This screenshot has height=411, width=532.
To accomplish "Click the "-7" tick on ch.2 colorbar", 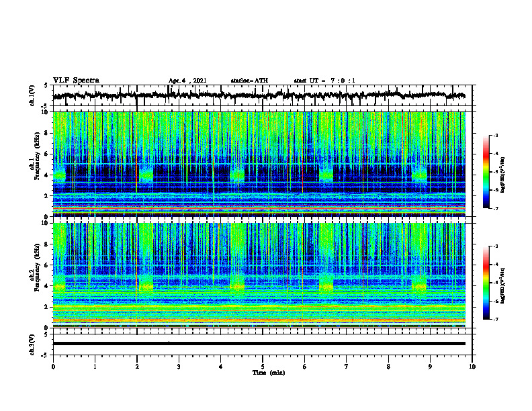I will point(495,320).
